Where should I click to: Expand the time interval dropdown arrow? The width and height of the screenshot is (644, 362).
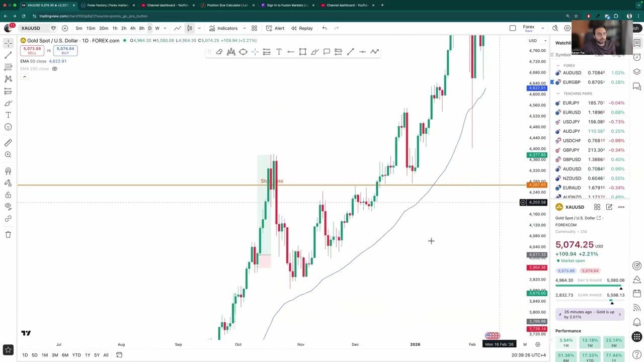pyautogui.click(x=165, y=28)
